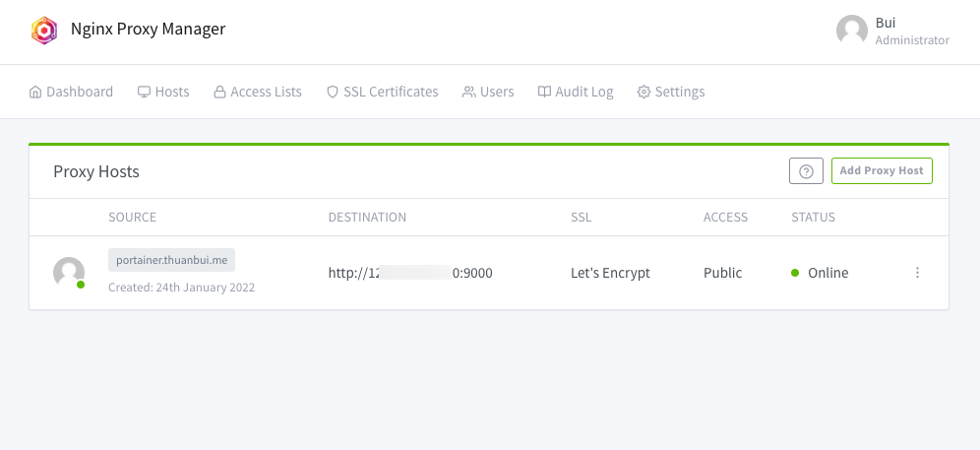Click the destination URL ending in :9000
This screenshot has width=980, height=450.
pos(410,273)
